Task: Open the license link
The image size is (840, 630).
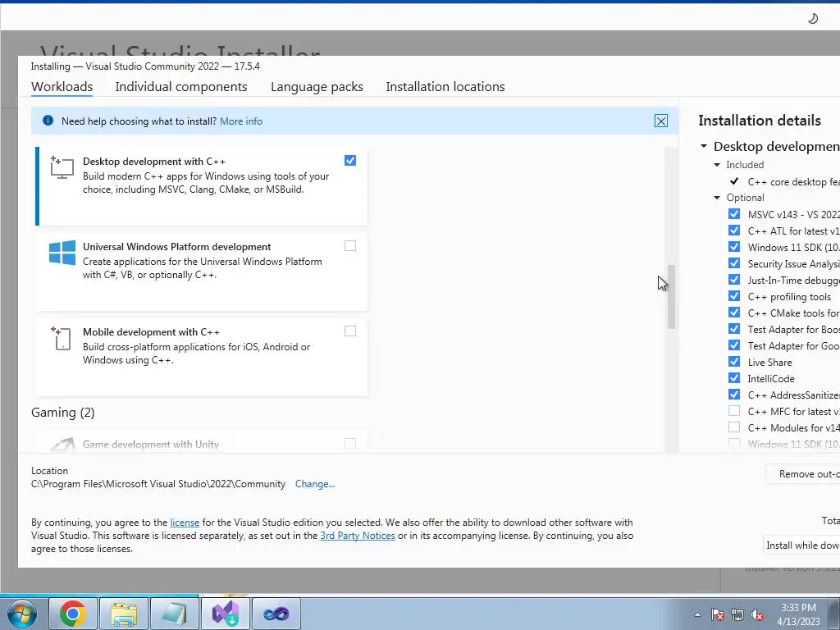Action: pos(185,523)
